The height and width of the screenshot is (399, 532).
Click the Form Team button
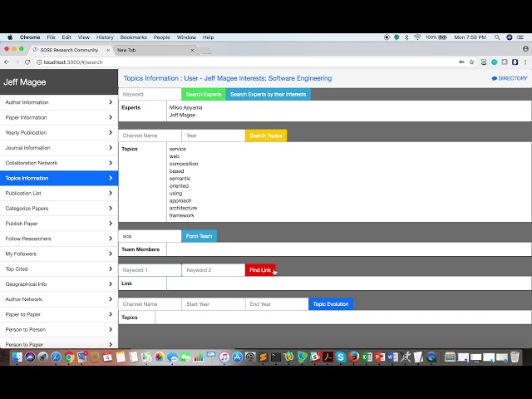(199, 236)
